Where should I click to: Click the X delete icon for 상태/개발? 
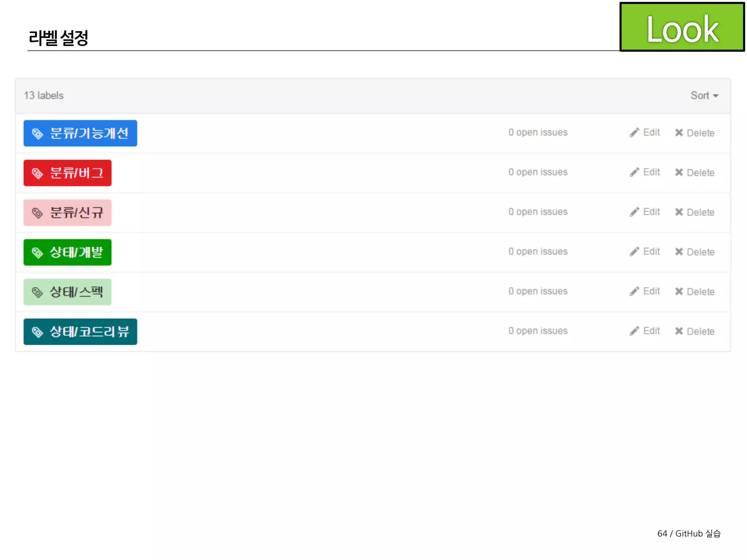coord(679,252)
